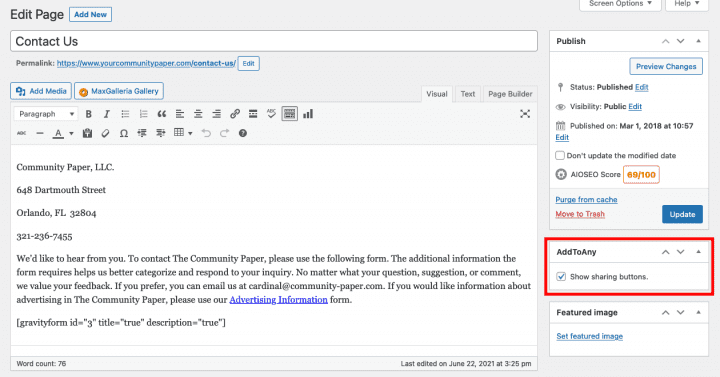
Task: Click the Update button
Action: tap(682, 214)
